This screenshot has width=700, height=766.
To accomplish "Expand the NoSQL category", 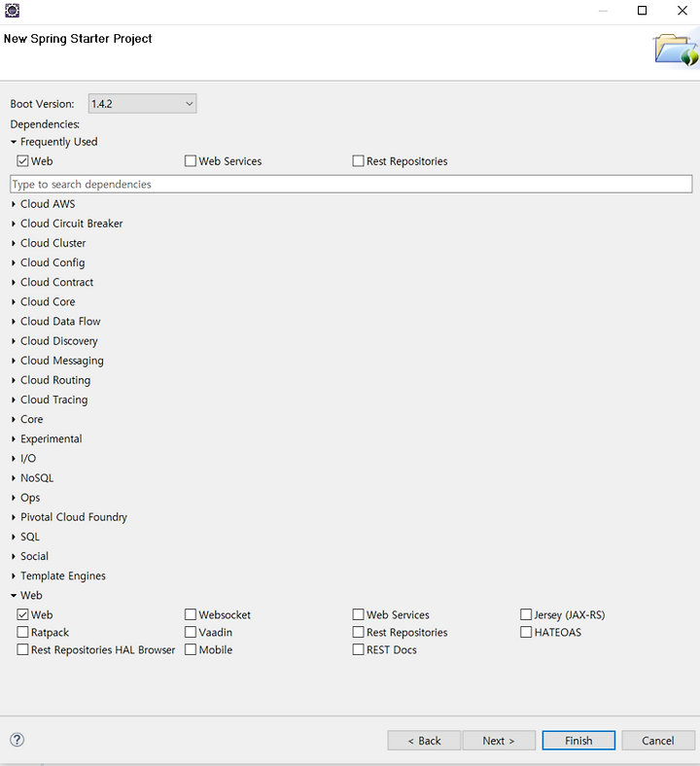I will tap(14, 477).
